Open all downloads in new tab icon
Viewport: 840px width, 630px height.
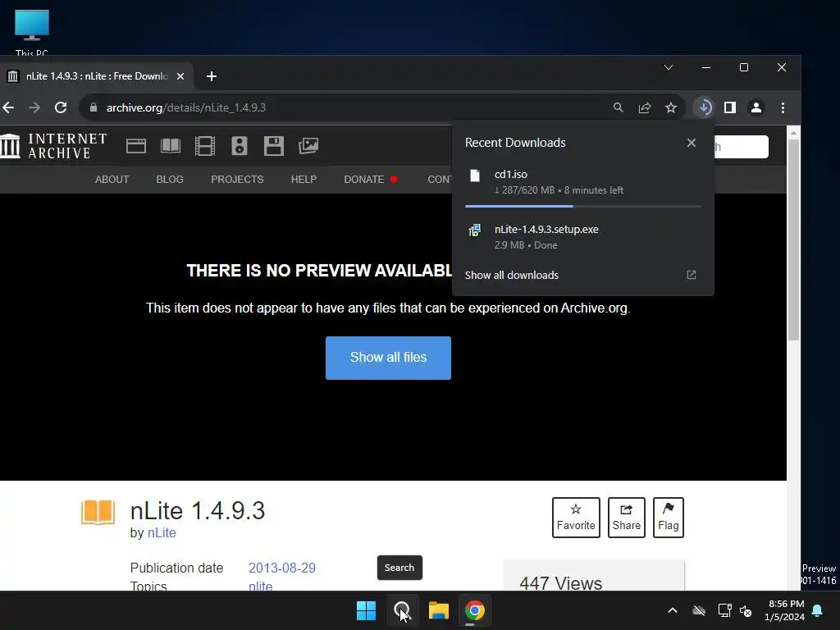click(691, 275)
